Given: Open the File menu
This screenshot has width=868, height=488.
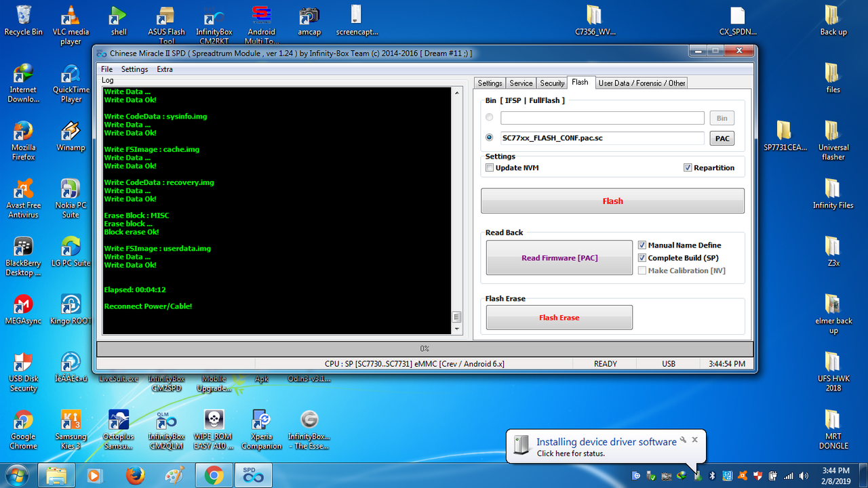Looking at the screenshot, I should pos(106,69).
